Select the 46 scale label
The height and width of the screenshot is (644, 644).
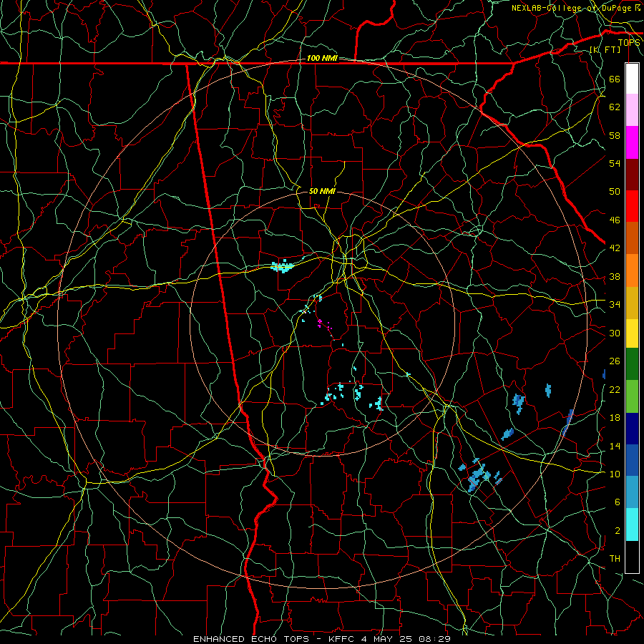[x=615, y=220]
